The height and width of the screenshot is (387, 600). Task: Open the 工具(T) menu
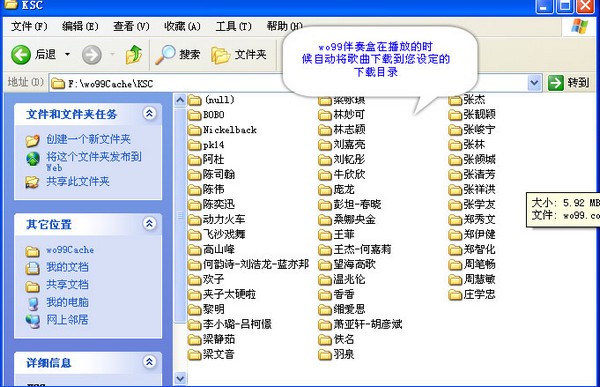(x=233, y=26)
